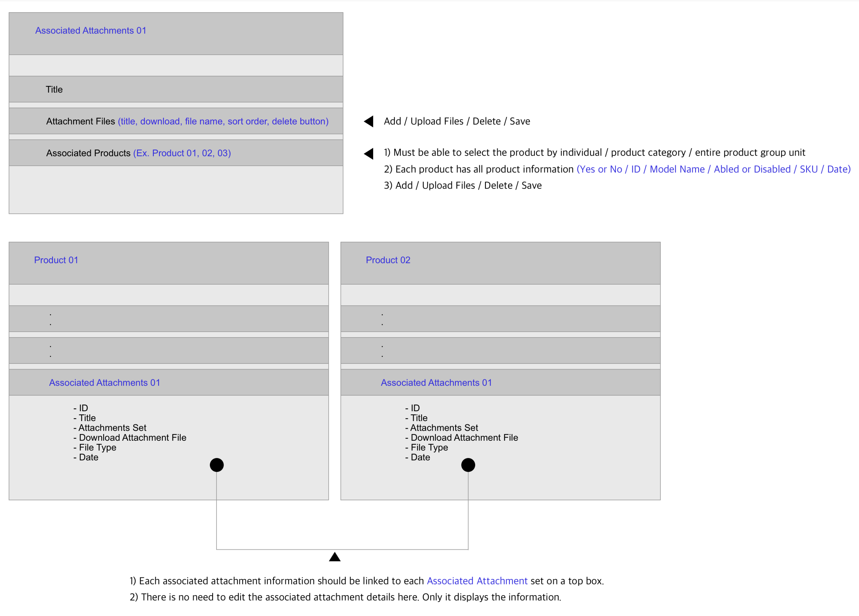
Task: Click the blue product information fields text
Action: (713, 169)
